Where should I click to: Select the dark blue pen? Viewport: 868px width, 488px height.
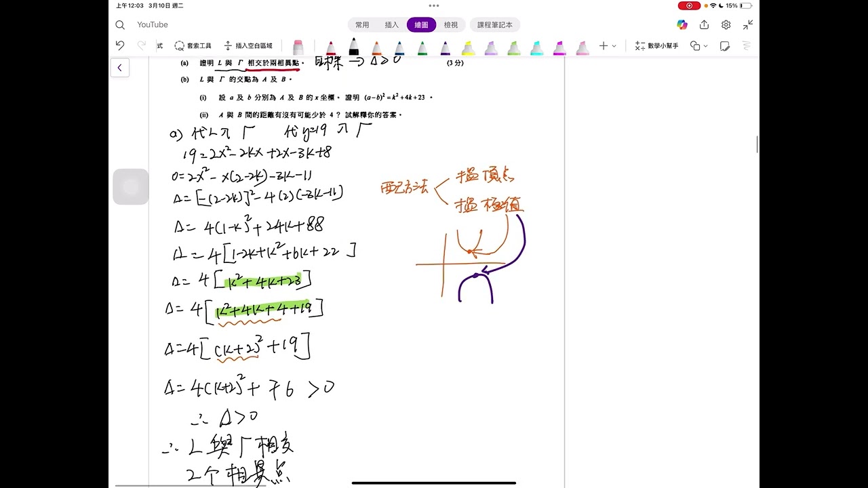(x=399, y=47)
